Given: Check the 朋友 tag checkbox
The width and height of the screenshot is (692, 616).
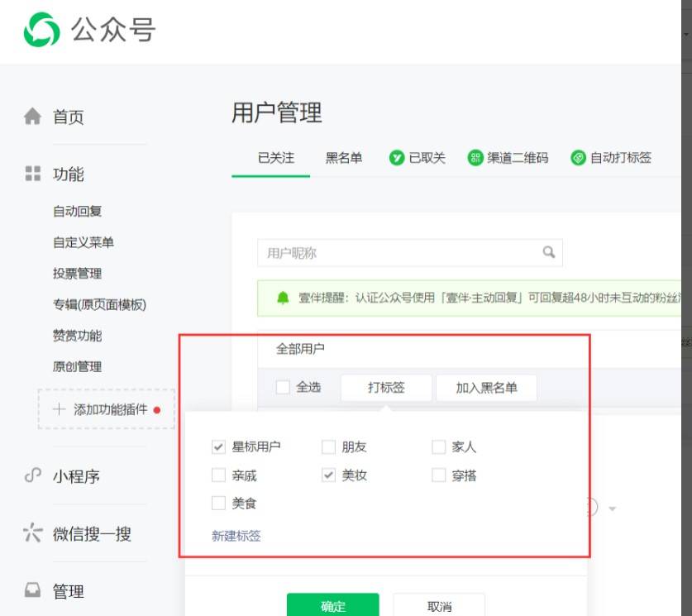Looking at the screenshot, I should point(328,447).
